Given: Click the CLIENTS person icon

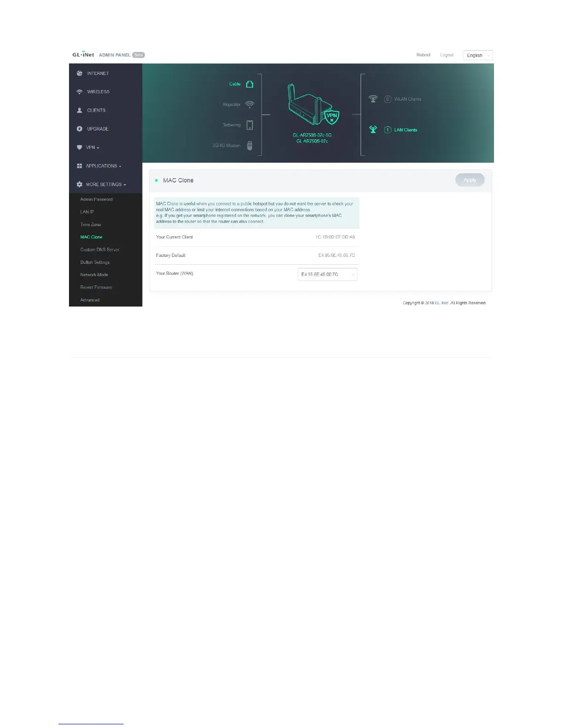Looking at the screenshot, I should [x=80, y=110].
